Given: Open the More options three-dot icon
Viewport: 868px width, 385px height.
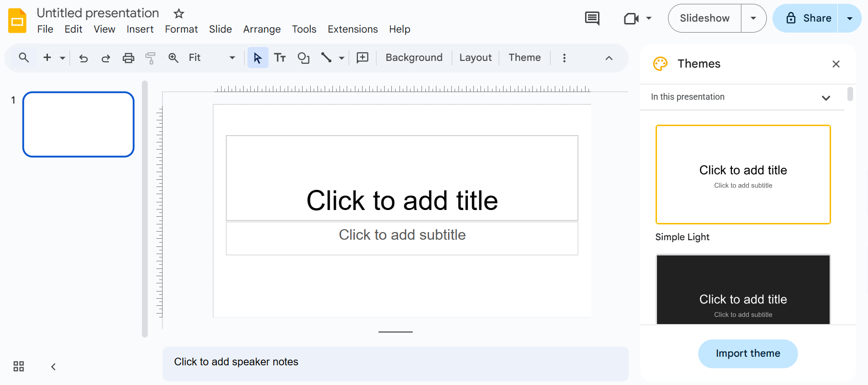Looking at the screenshot, I should point(564,58).
